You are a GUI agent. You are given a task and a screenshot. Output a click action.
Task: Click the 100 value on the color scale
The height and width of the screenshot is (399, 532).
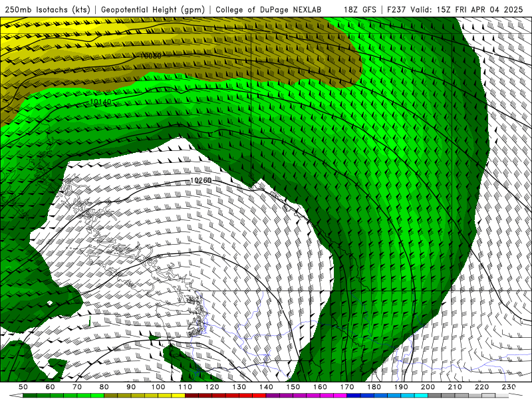158,387
